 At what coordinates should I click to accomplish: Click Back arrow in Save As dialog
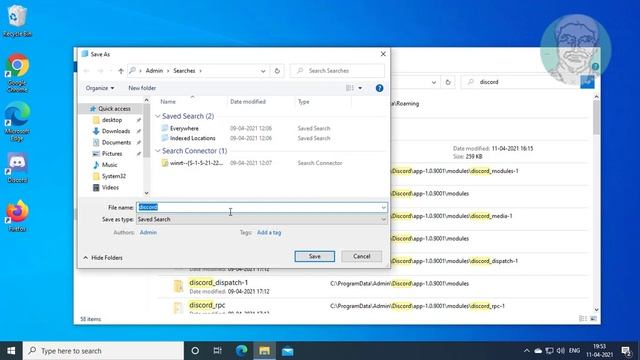pos(87,71)
